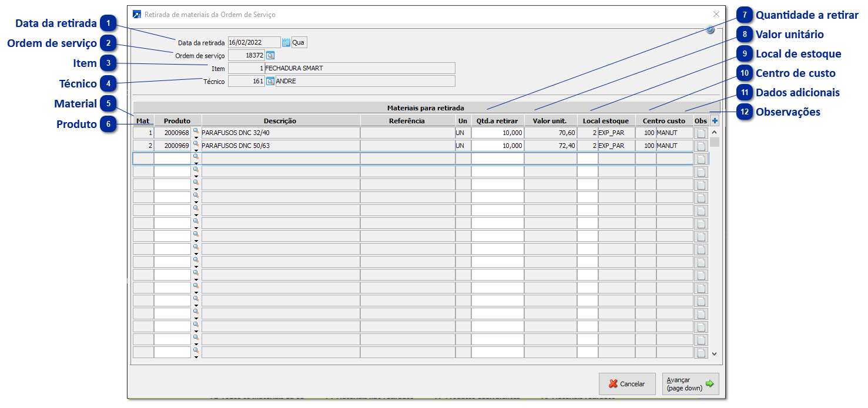Click Local estoque code for product 2000969
Image resolution: width=868 pixels, height=408 pixels.
[588, 146]
